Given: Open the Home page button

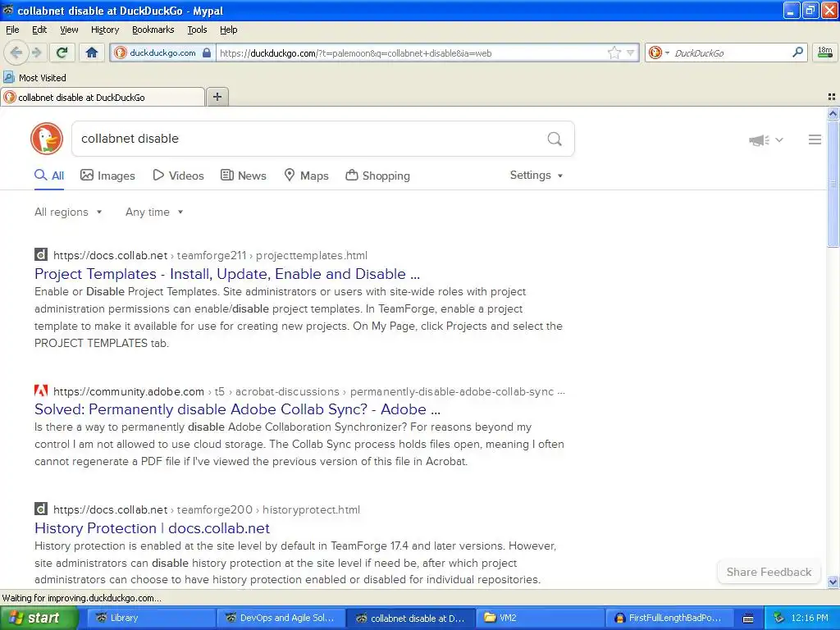Looking at the screenshot, I should click(92, 52).
